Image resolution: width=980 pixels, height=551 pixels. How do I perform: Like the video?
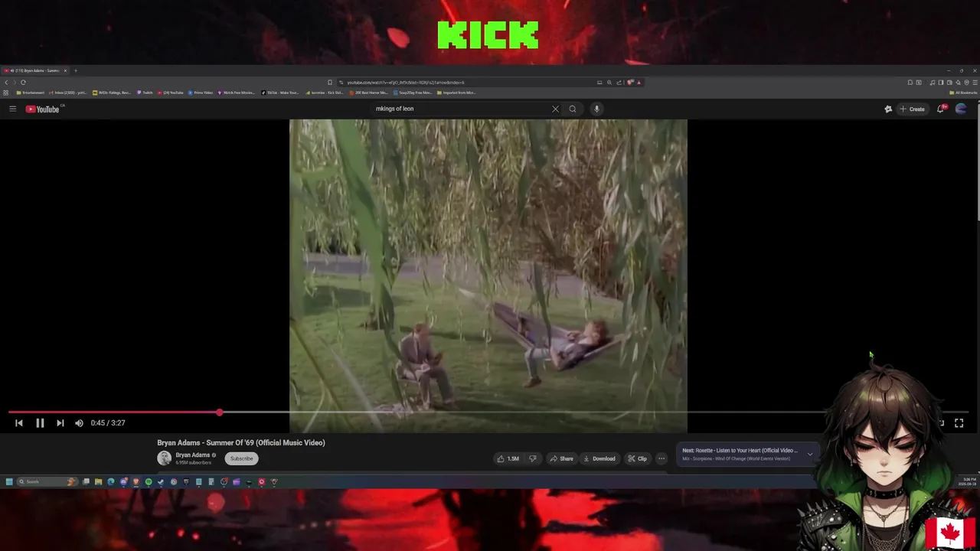(x=507, y=458)
